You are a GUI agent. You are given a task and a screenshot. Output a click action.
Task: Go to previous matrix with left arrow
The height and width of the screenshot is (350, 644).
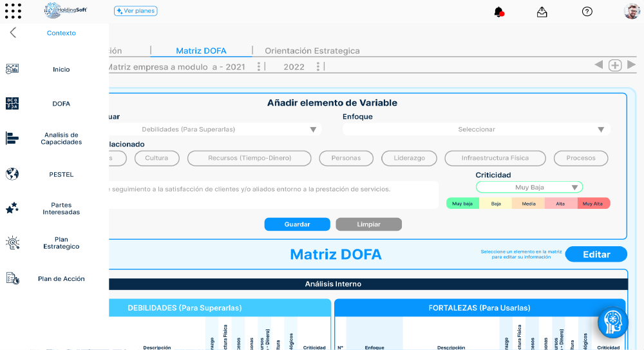pos(599,64)
